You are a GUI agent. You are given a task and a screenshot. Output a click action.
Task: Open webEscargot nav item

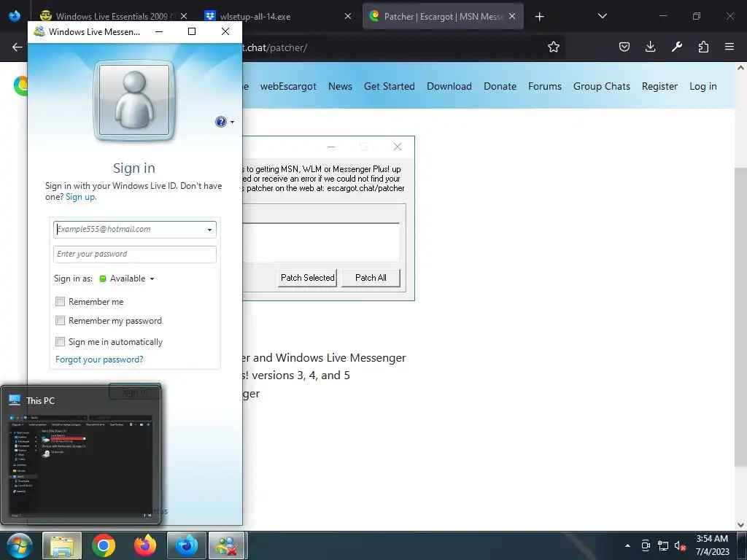(x=288, y=86)
